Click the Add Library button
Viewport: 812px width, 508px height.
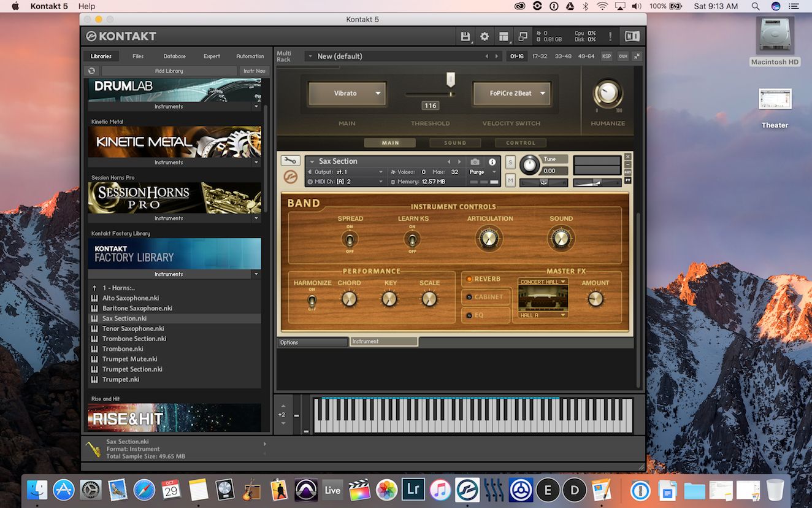pos(169,71)
